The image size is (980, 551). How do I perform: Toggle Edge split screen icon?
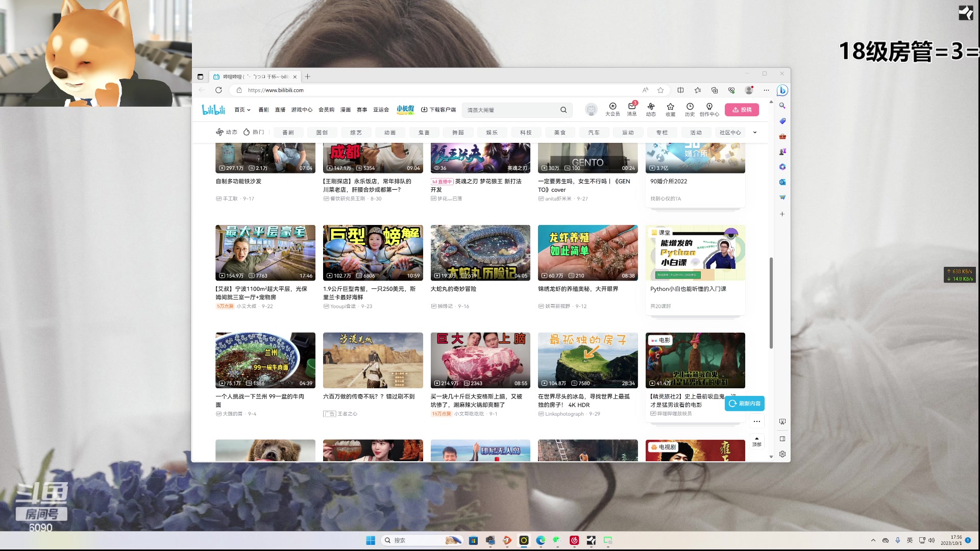[x=680, y=90]
